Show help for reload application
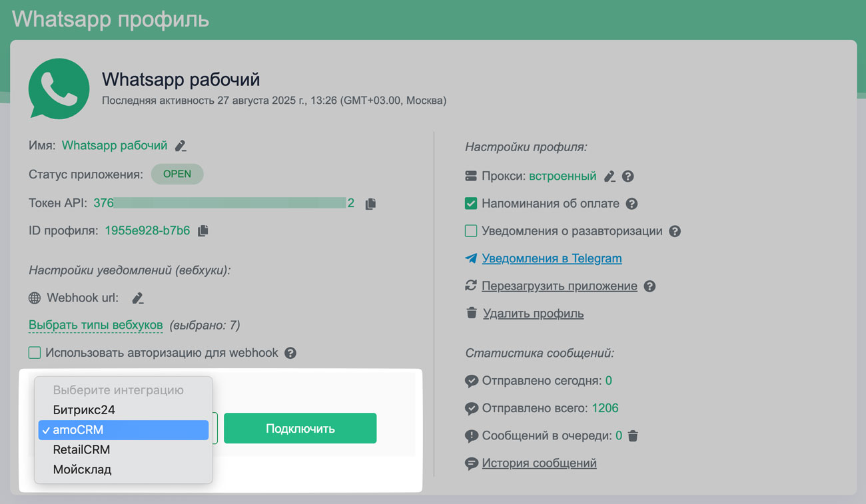Image resolution: width=866 pixels, height=504 pixels. point(649,286)
